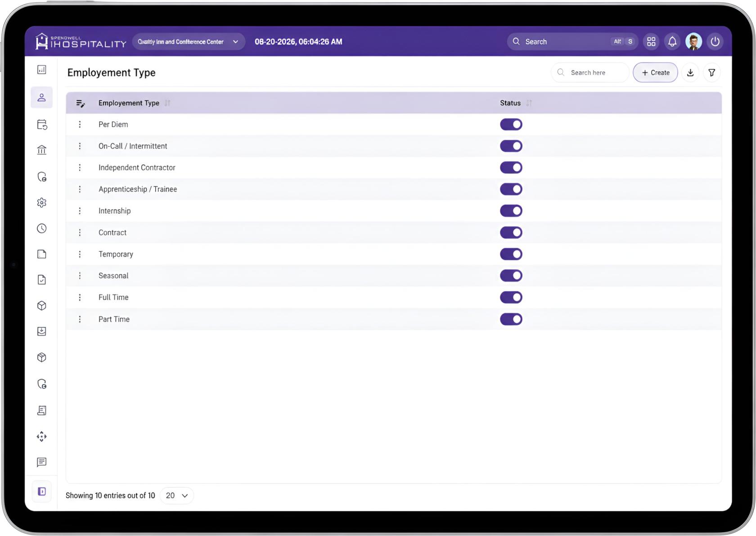Click the power logout icon
This screenshot has width=756, height=536.
click(x=715, y=41)
